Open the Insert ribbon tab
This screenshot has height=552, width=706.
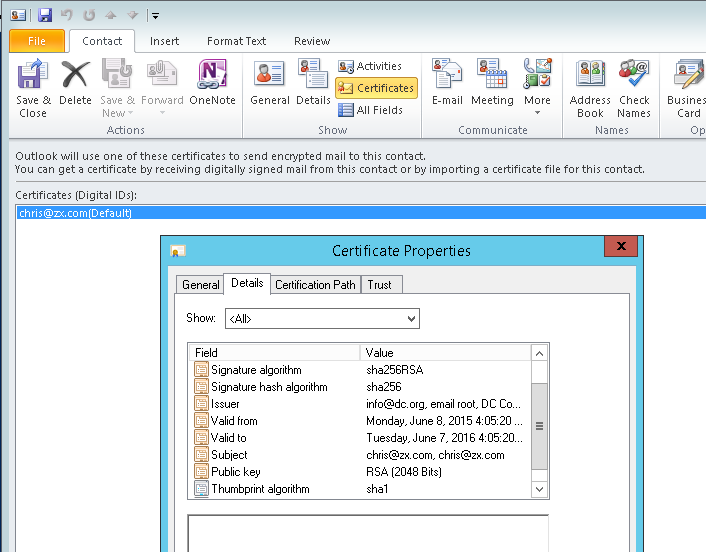click(165, 41)
